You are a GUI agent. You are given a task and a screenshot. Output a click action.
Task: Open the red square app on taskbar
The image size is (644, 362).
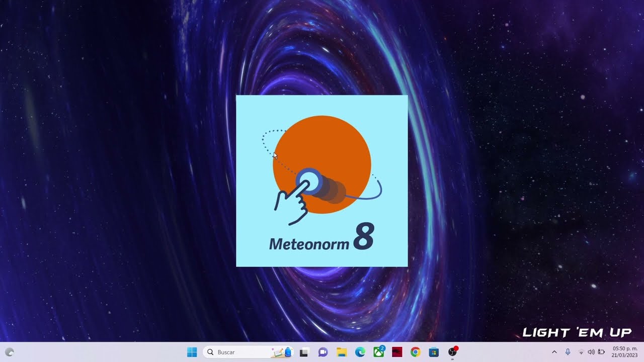tap(397, 352)
